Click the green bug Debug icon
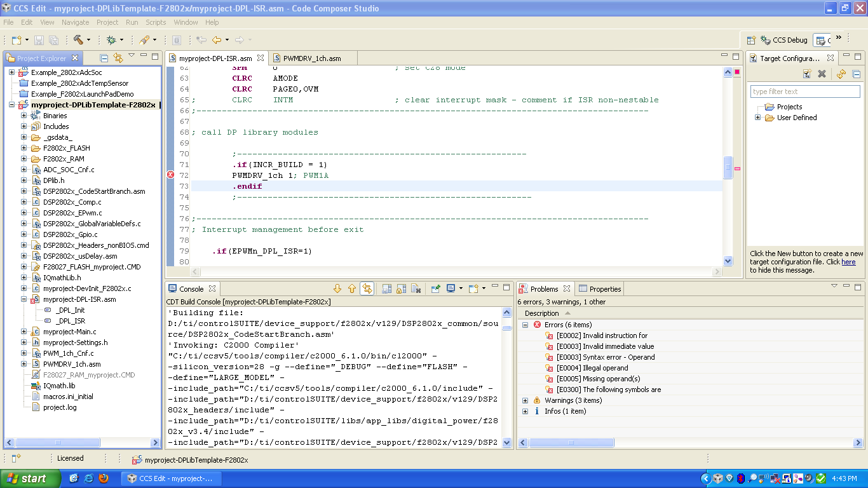This screenshot has width=868, height=488. coord(111,40)
